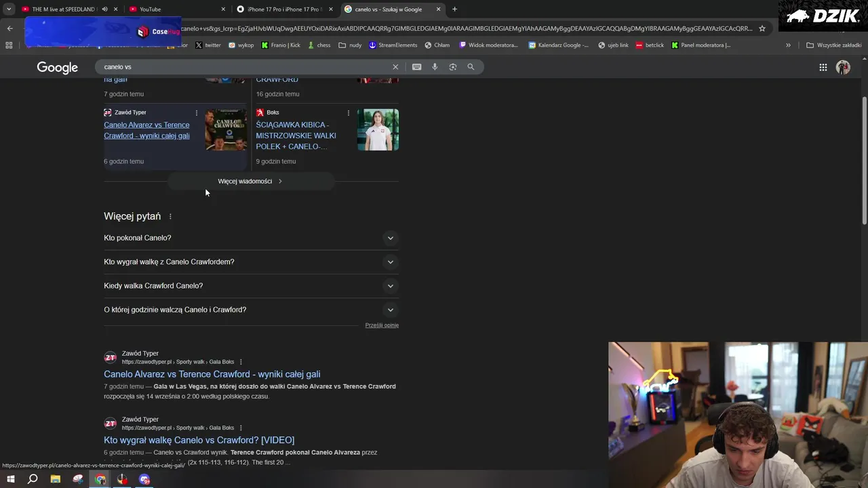The width and height of the screenshot is (868, 488).
Task: Expand 'O której godzinie walczą Canelo i Crawford?'
Action: pos(251,310)
